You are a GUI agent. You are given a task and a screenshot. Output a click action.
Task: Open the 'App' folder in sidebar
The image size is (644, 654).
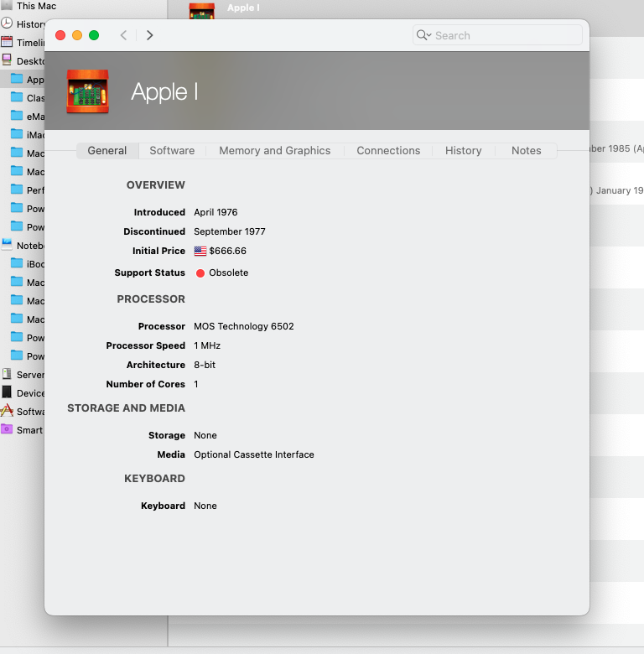(x=28, y=80)
